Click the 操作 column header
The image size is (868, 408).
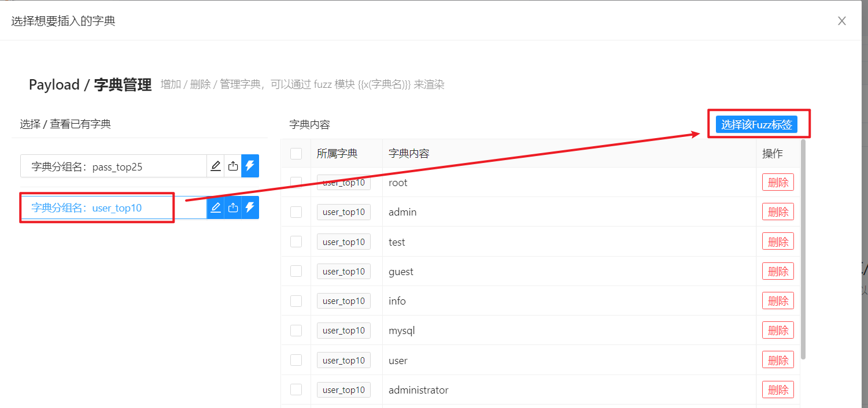773,153
